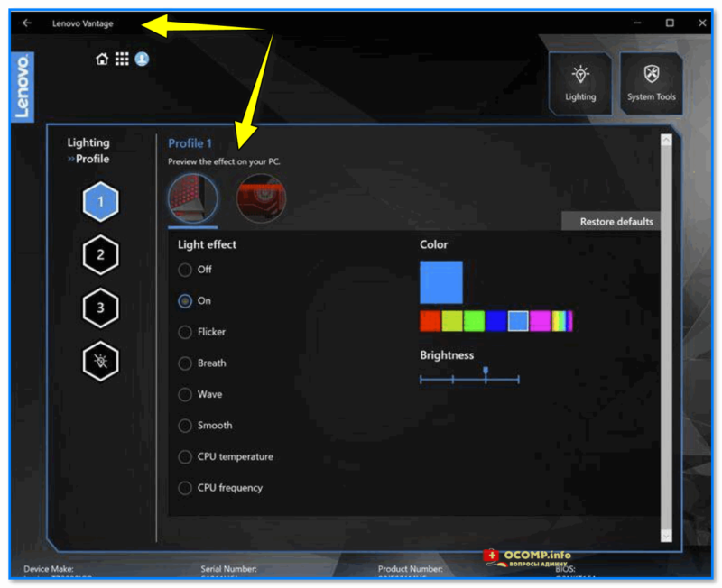This screenshot has width=722, height=588.
Task: Click Restore defaults button
Action: tap(611, 222)
